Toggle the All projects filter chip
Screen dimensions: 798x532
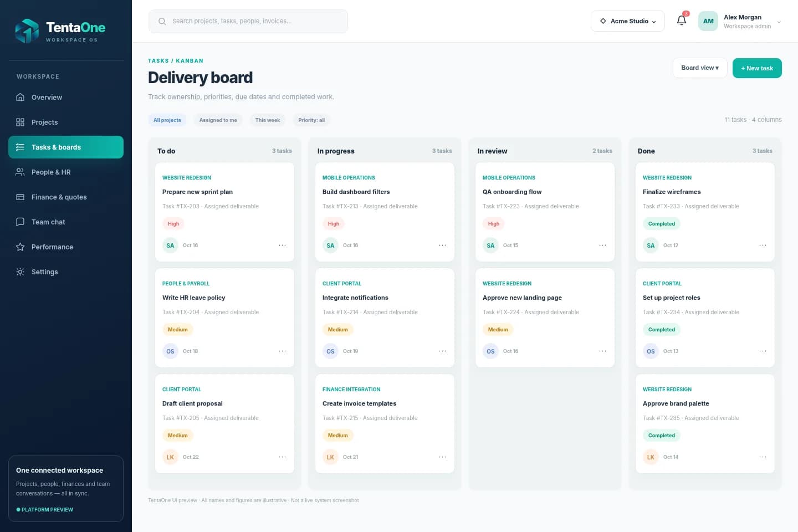click(167, 120)
